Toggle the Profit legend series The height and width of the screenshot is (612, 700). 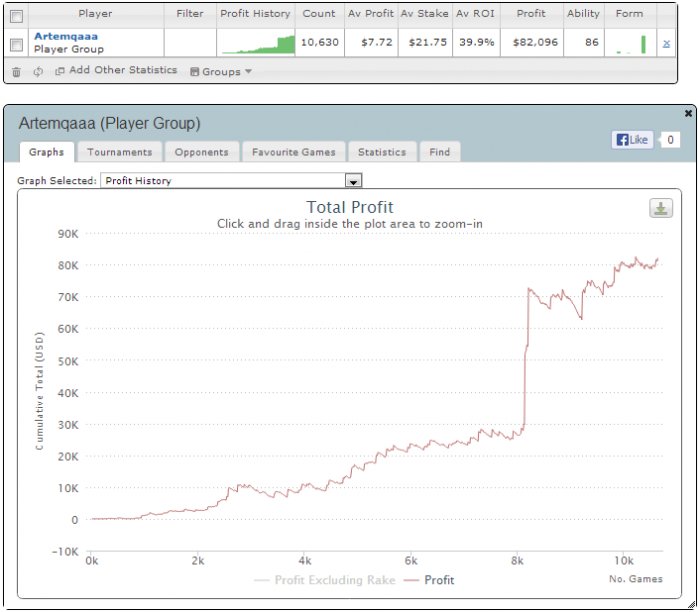(429, 580)
